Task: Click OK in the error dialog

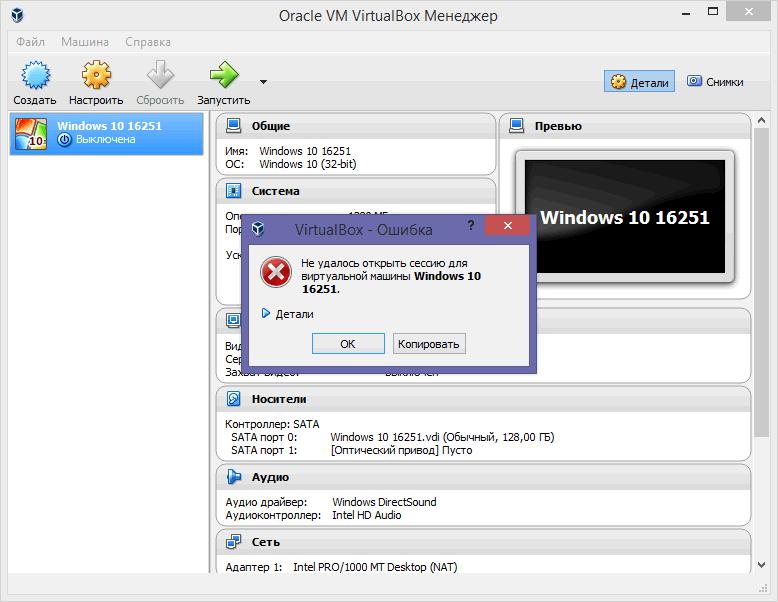Action: click(348, 343)
